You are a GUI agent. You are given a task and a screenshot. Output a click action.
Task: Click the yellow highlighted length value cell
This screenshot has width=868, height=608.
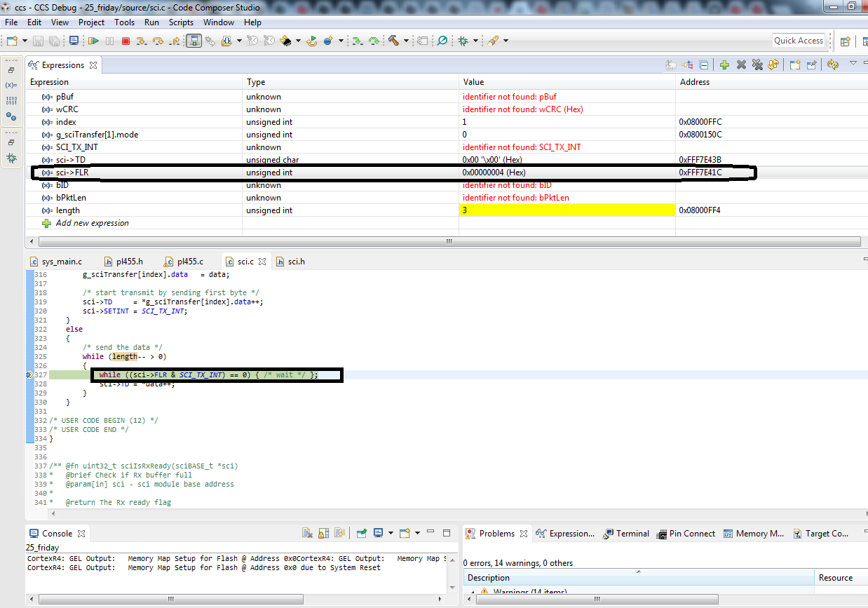567,210
